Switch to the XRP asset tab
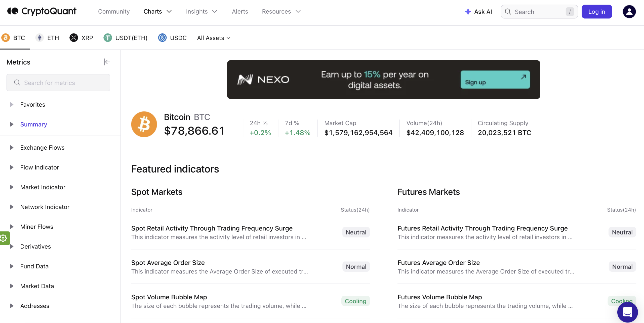Image resolution: width=644 pixels, height=323 pixels. [81, 38]
